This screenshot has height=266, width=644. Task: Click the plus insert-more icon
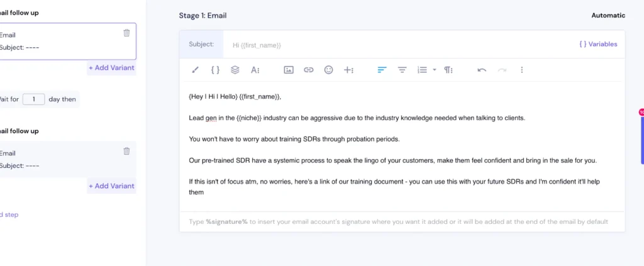(348, 70)
